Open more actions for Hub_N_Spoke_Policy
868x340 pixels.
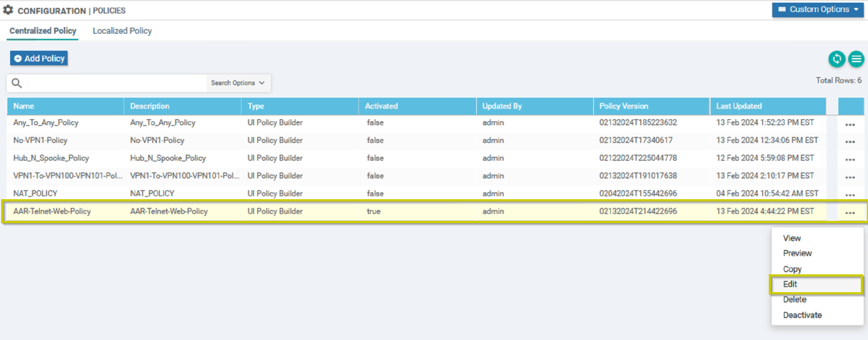coord(850,160)
